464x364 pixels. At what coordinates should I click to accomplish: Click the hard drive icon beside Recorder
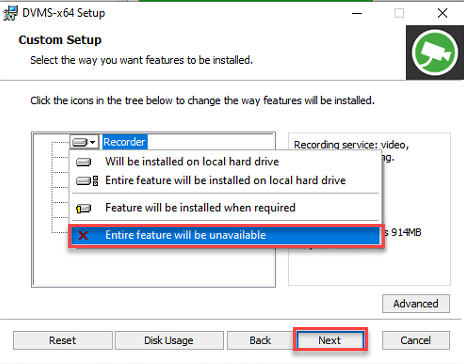coord(80,142)
